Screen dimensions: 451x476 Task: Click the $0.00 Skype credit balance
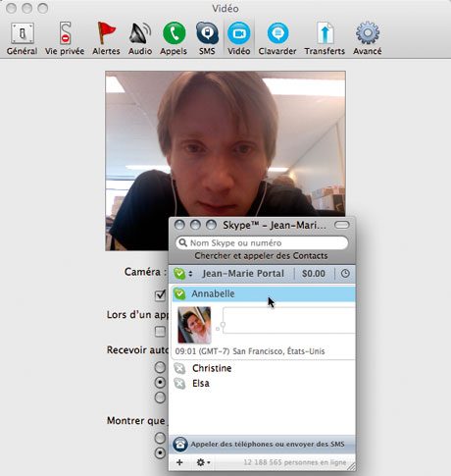(314, 274)
